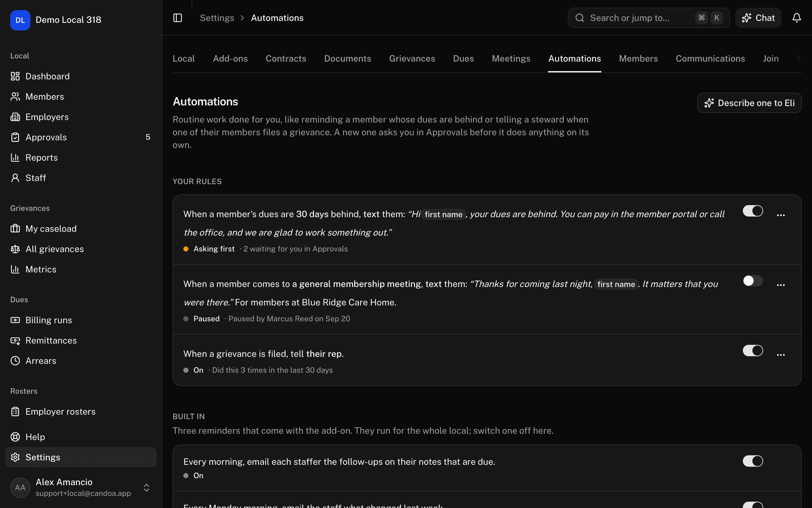Click Describe one to Eli button
The width and height of the screenshot is (812, 508).
pyautogui.click(x=749, y=103)
